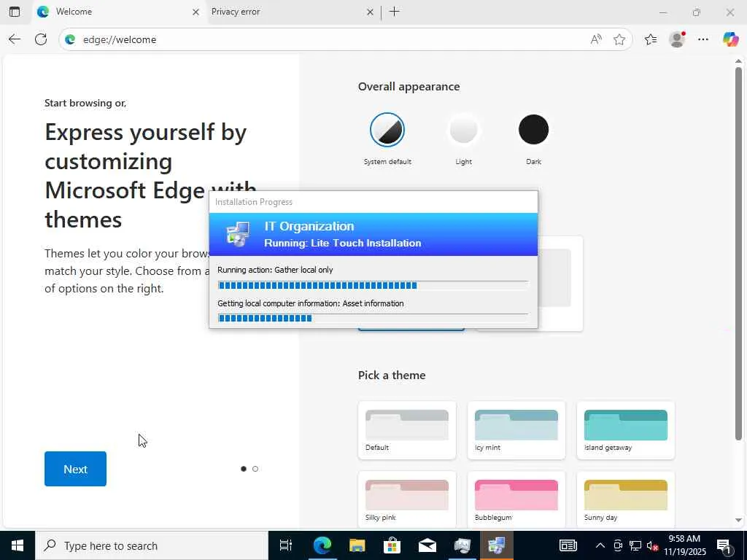Choose the Sunny day theme
Image resolution: width=747 pixels, height=560 pixels.
click(625, 500)
